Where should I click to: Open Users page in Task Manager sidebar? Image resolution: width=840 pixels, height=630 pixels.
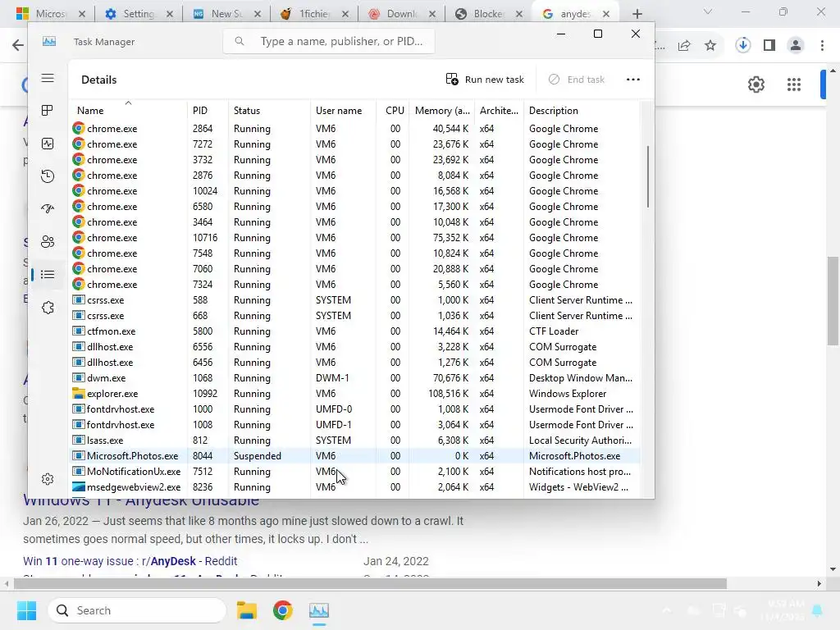pos(48,242)
